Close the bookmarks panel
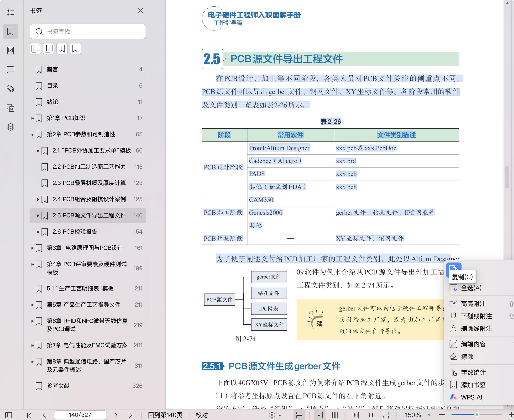This screenshot has width=514, height=420. click(x=140, y=11)
